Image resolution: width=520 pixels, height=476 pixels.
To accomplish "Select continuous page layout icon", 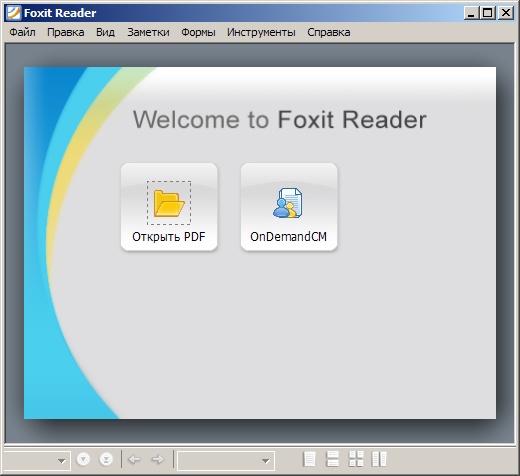I will click(x=332, y=459).
